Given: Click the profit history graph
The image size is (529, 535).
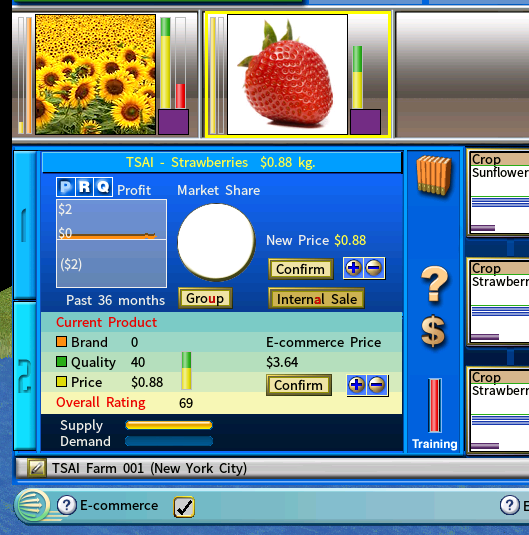Looking at the screenshot, I should tap(111, 244).
